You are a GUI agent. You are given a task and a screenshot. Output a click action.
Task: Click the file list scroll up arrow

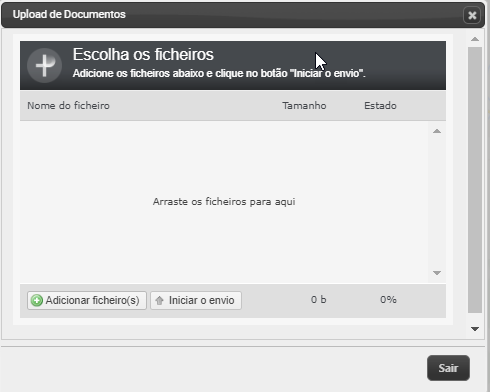pyautogui.click(x=437, y=131)
